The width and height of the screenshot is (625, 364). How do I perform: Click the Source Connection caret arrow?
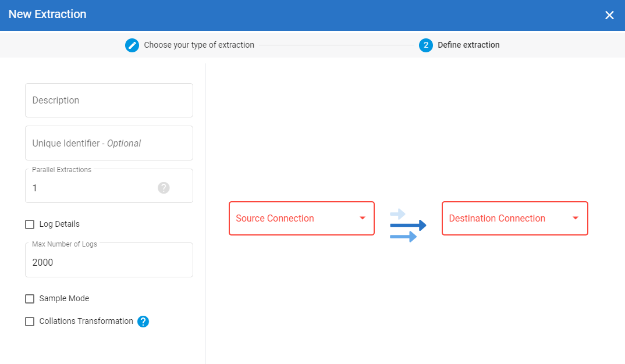coord(363,219)
